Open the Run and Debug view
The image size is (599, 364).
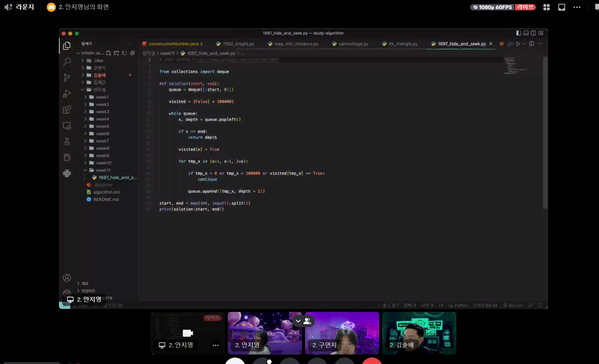(x=67, y=93)
